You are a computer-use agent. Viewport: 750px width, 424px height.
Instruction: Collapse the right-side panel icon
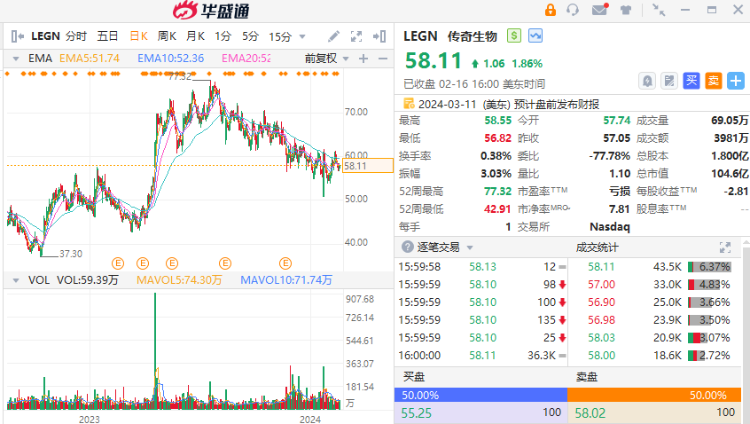[379, 36]
